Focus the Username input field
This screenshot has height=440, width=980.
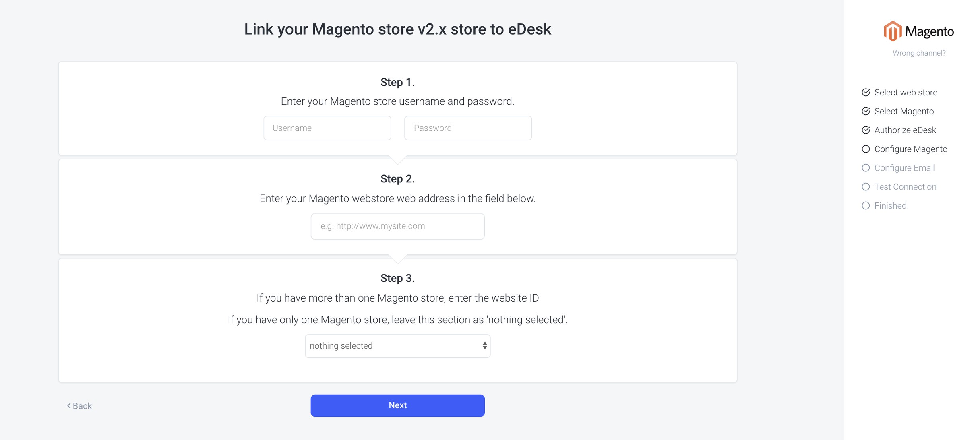tap(327, 128)
